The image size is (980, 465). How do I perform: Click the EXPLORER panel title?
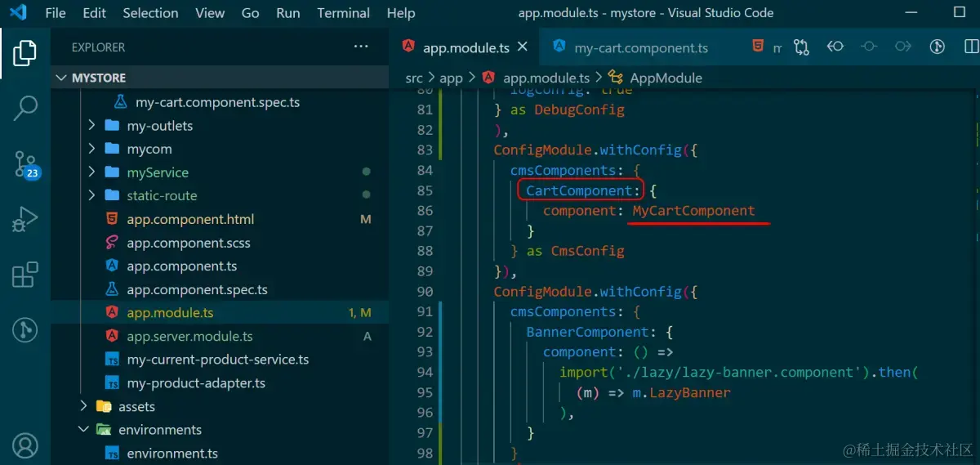[98, 47]
